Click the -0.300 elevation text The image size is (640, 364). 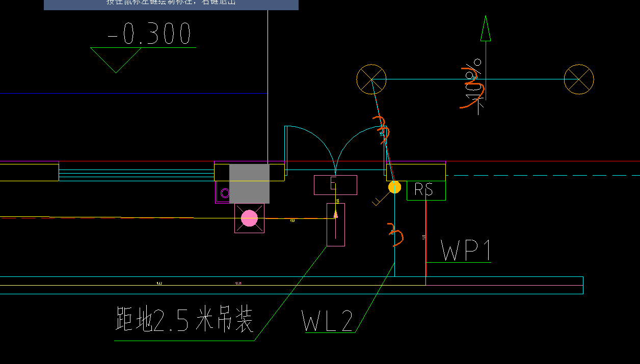149,34
